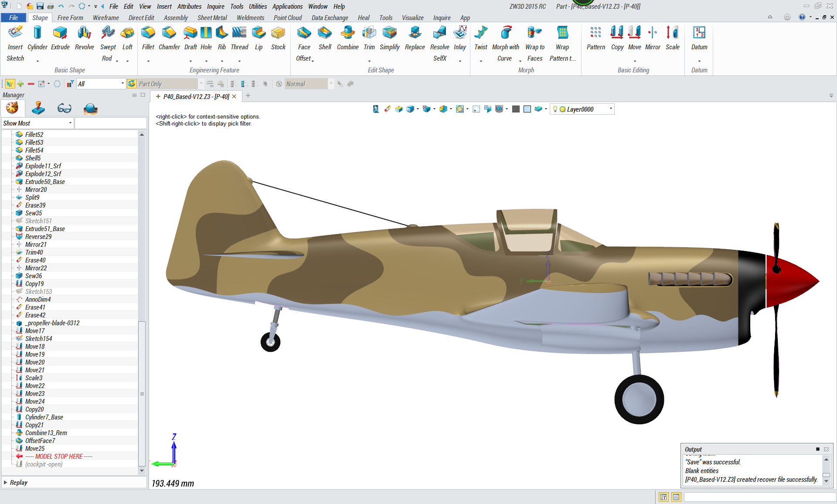The image size is (837, 504).
Task: Switch to the Sheet Metal ribbon tab
Action: [x=212, y=18]
